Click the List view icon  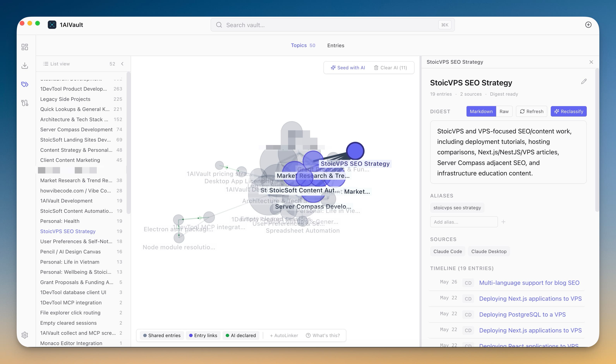[46, 64]
